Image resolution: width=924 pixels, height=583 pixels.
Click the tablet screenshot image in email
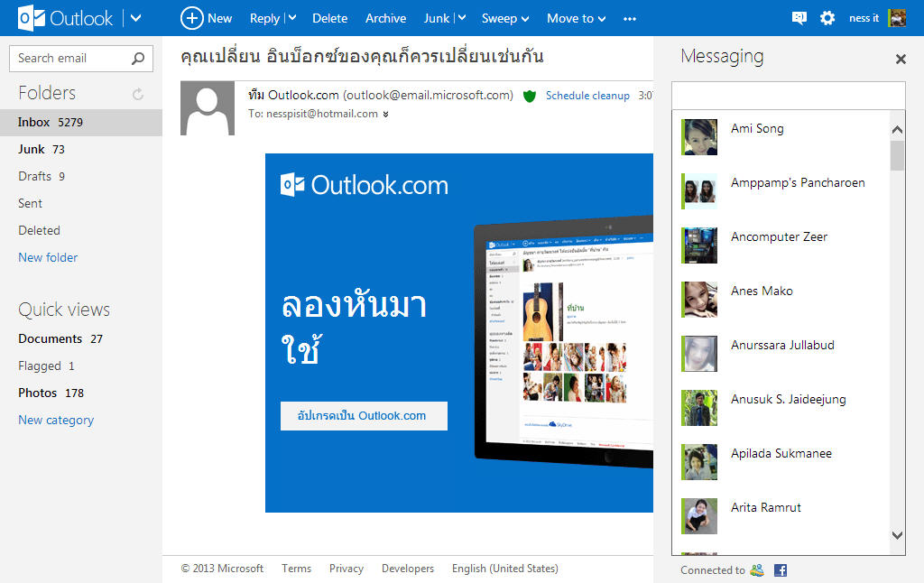[x=563, y=342]
